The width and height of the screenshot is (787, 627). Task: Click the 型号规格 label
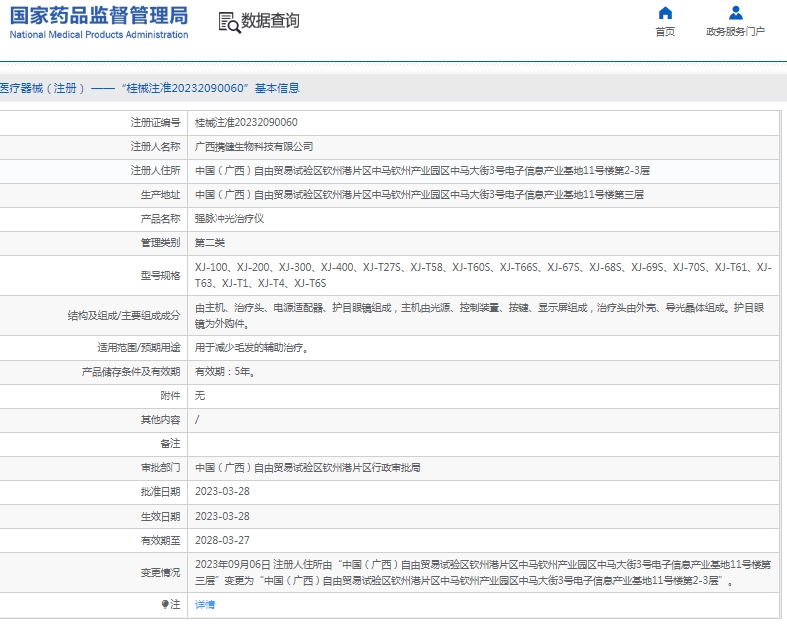click(160, 276)
